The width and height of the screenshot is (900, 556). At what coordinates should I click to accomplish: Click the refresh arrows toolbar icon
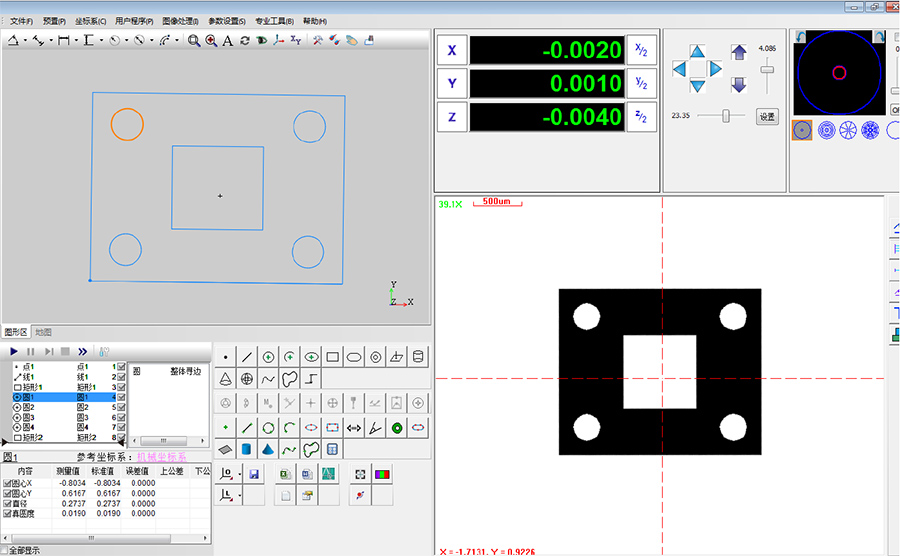pyautogui.click(x=244, y=41)
